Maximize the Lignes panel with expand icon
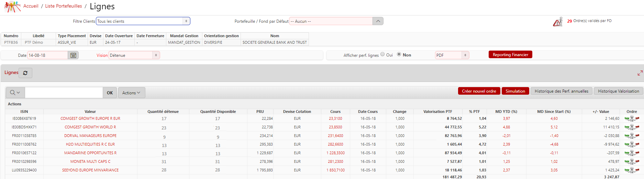This screenshot has width=644, height=179. (640, 73)
